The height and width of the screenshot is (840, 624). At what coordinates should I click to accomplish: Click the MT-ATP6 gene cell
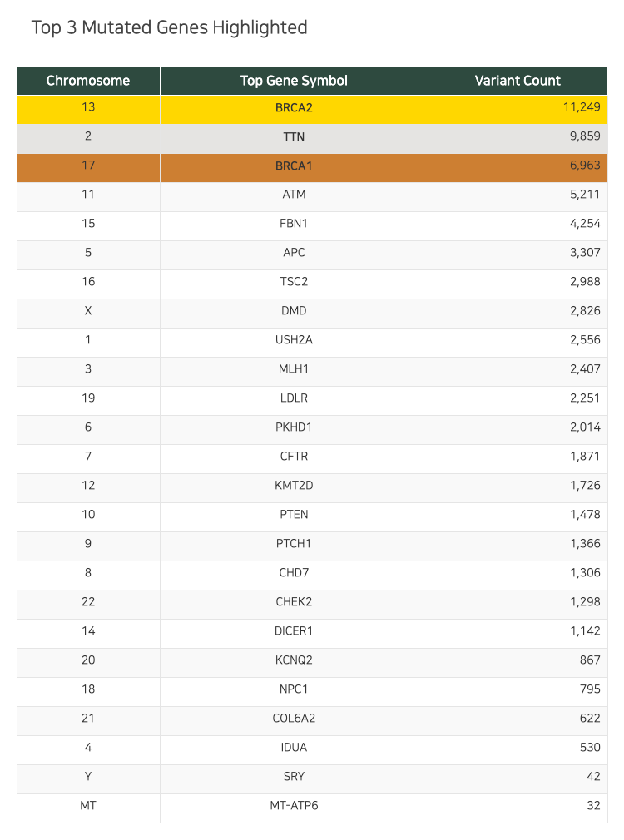[294, 808]
